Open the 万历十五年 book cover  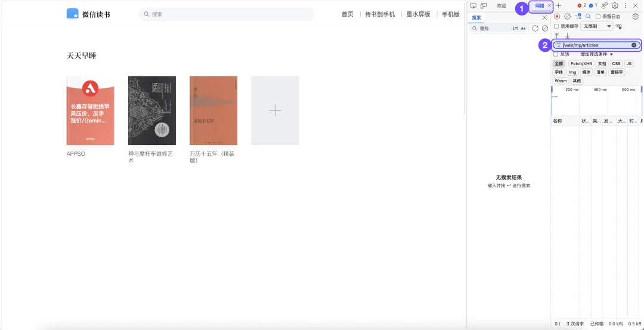213,110
